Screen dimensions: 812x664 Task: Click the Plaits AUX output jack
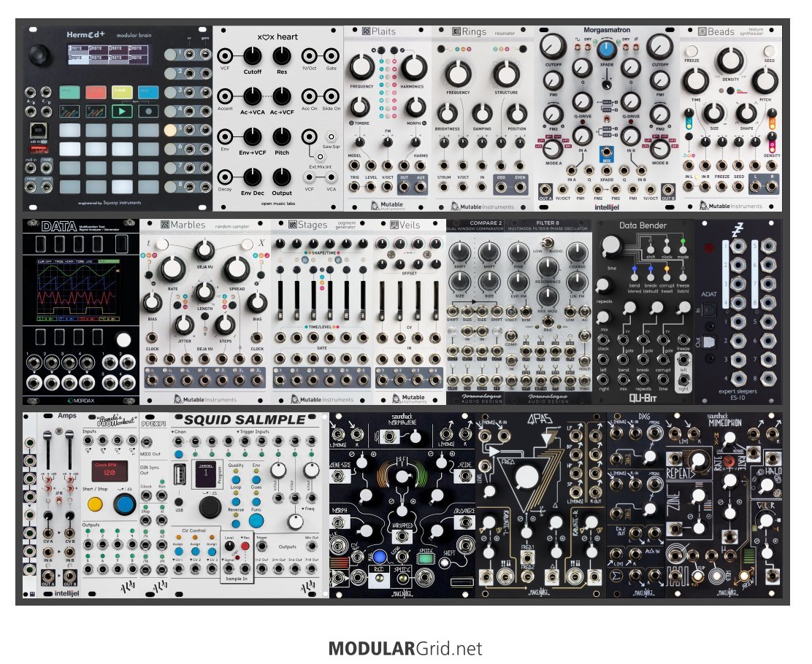[x=421, y=186]
